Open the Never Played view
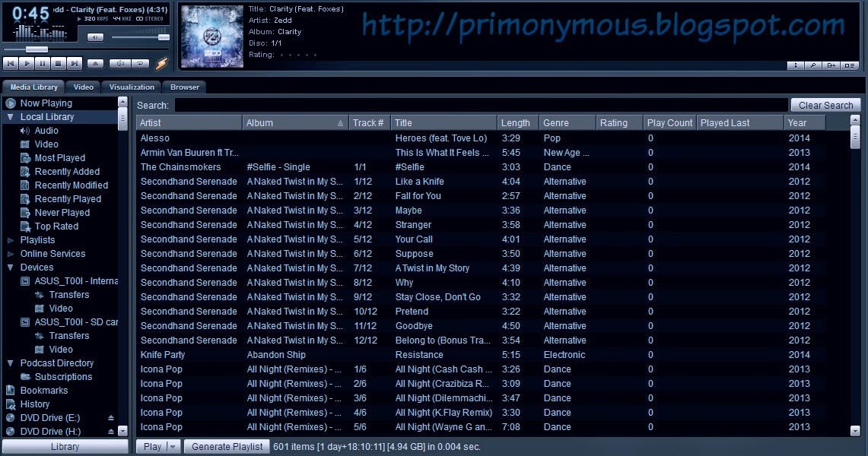 [62, 213]
